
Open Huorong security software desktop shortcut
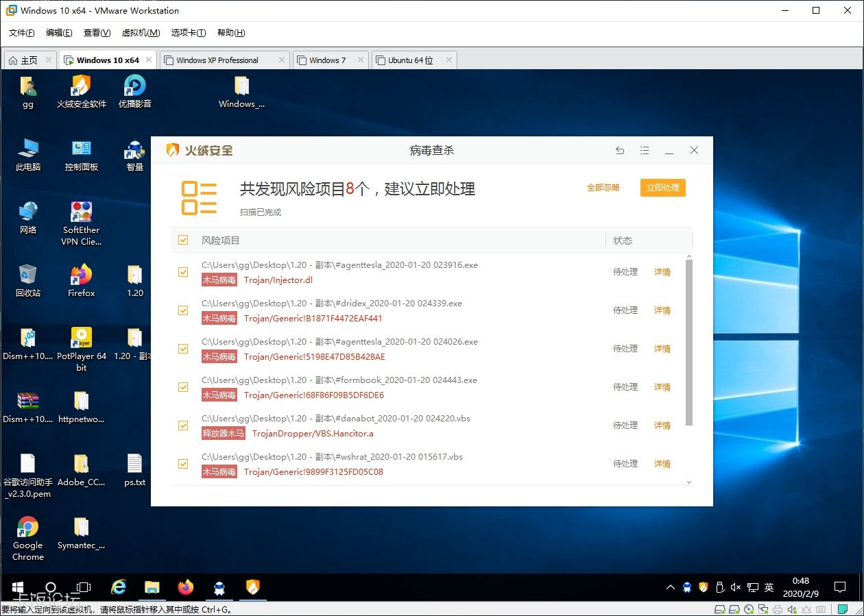[x=82, y=86]
